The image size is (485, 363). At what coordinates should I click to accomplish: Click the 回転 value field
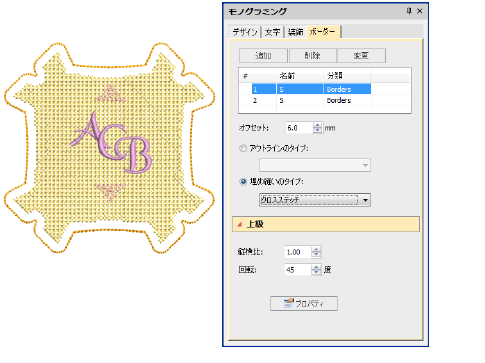(298, 270)
